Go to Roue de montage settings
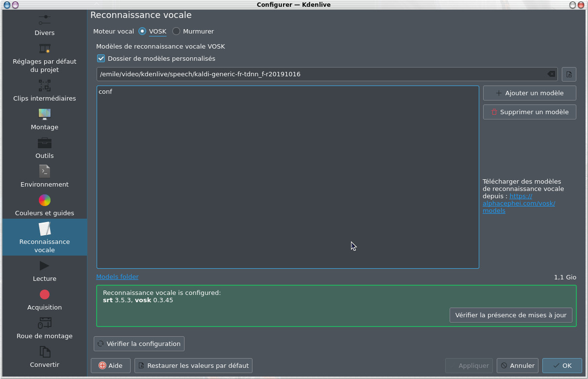Viewport: 588px width, 379px height. point(45,328)
